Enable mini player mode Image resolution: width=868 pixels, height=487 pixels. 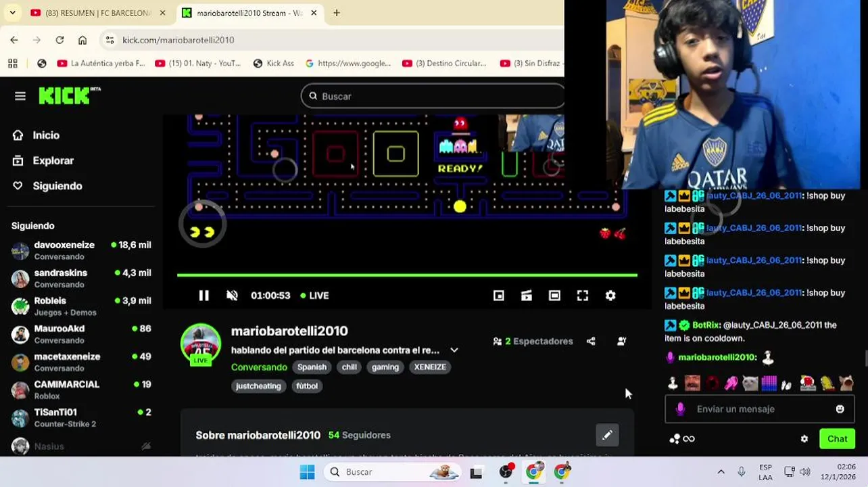(499, 296)
